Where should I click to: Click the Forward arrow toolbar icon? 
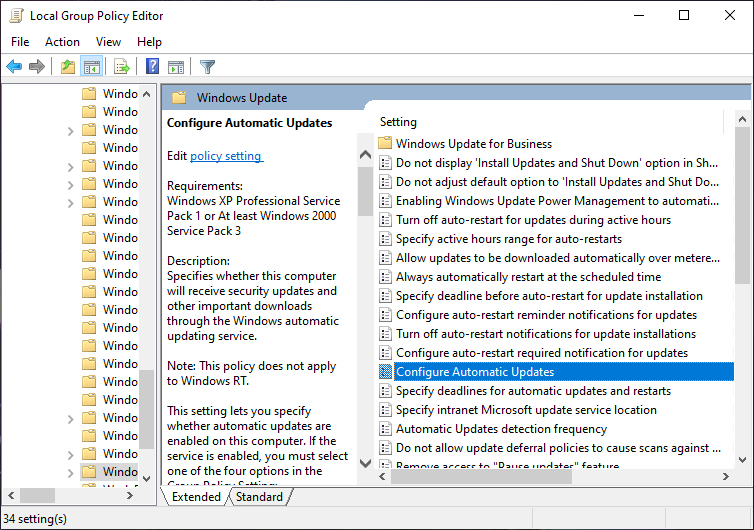37,66
